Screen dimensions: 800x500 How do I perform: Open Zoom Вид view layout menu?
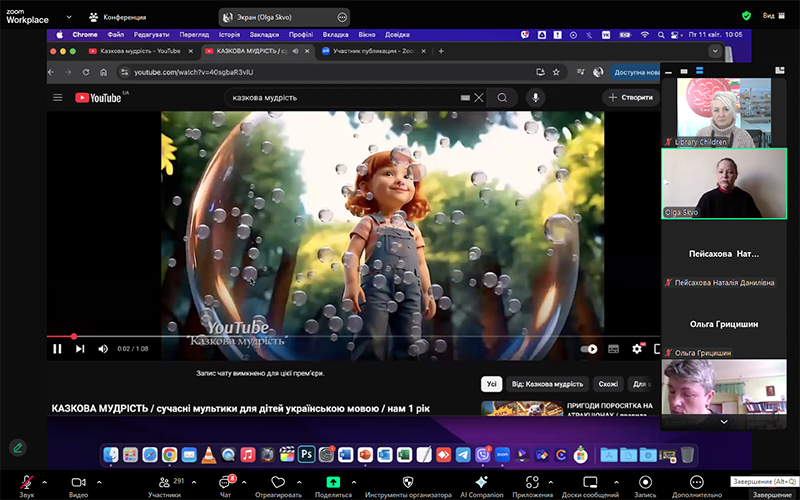point(774,16)
